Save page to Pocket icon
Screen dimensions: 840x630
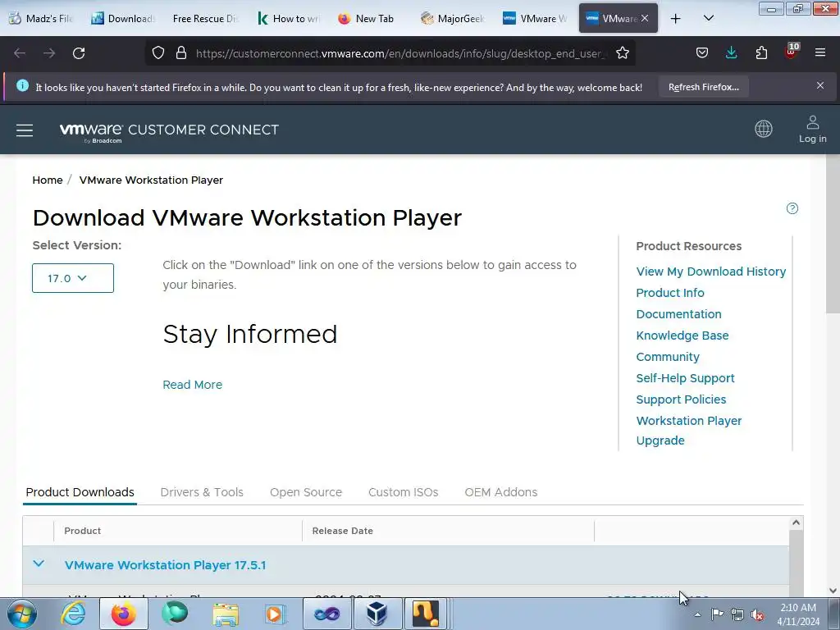click(702, 53)
